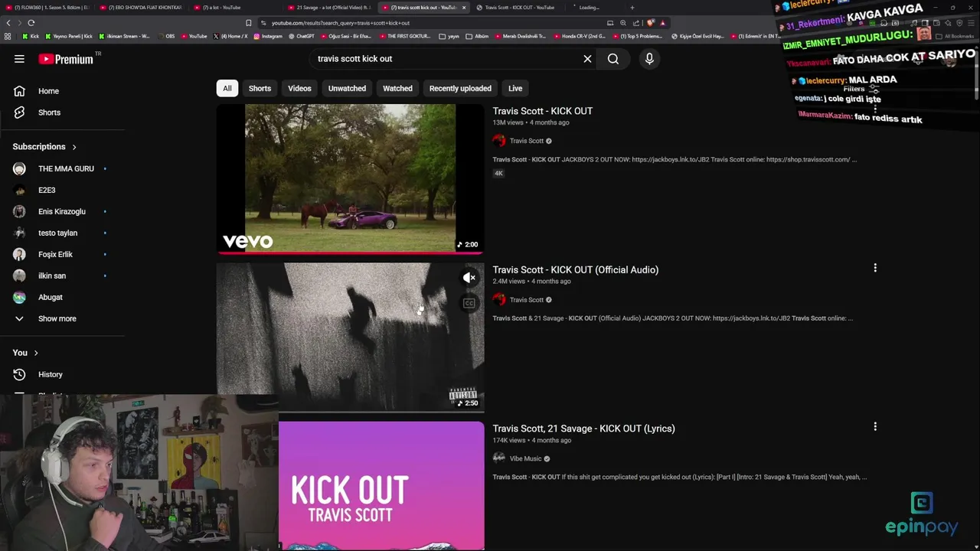This screenshot has height=551, width=980.
Task: Select the Shorts filter chip
Action: click(260, 88)
